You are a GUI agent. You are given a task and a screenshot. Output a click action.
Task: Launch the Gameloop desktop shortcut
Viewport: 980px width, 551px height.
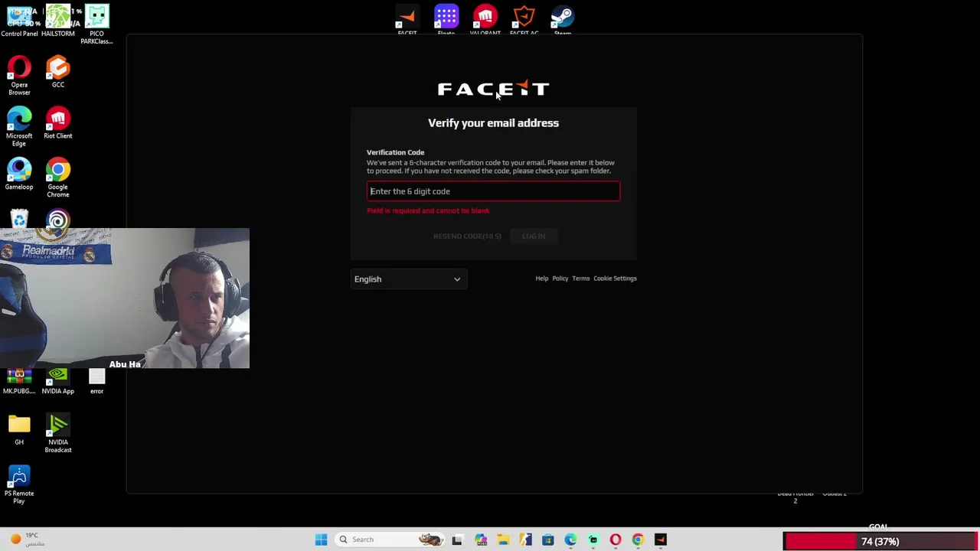click(x=19, y=174)
